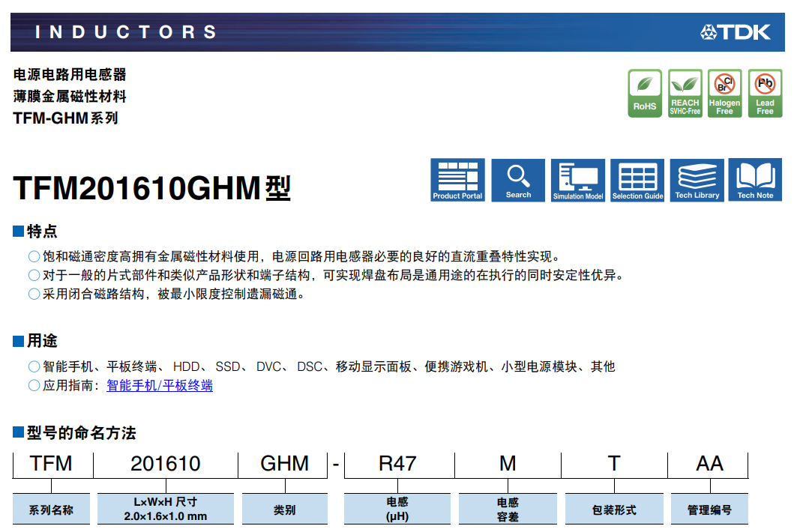The height and width of the screenshot is (532, 812).
Task: Click the INDUCTORS header banner text
Action: 126,32
